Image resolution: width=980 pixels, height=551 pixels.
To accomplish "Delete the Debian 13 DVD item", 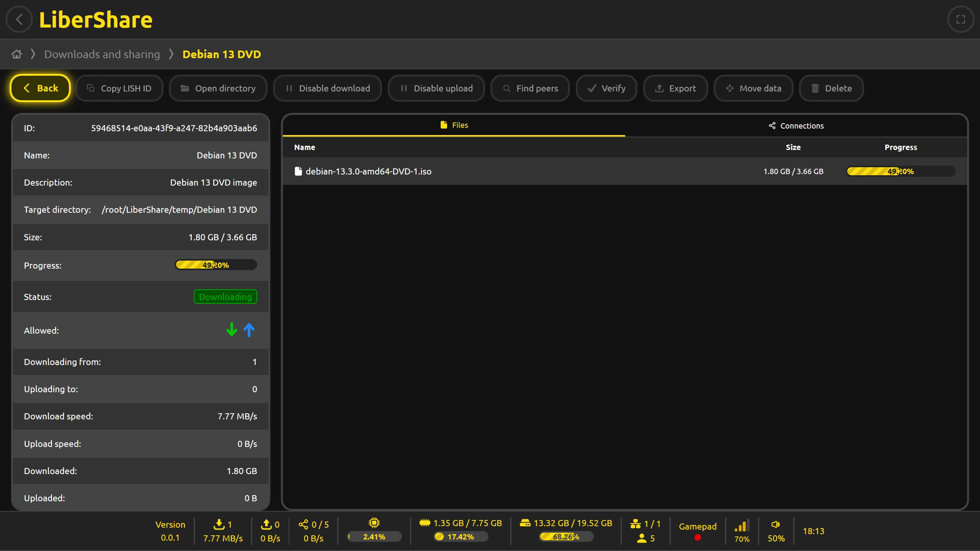I will pos(831,88).
